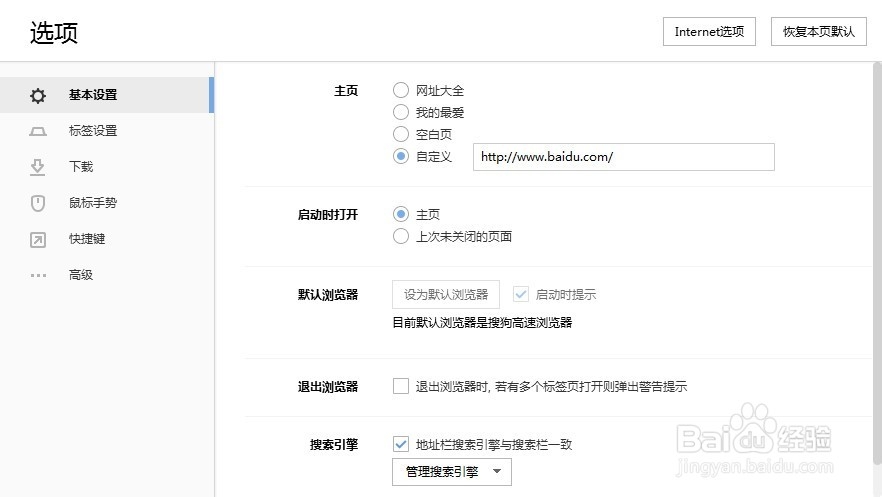
Task: Select 空白页 as homepage
Action: tap(400, 134)
